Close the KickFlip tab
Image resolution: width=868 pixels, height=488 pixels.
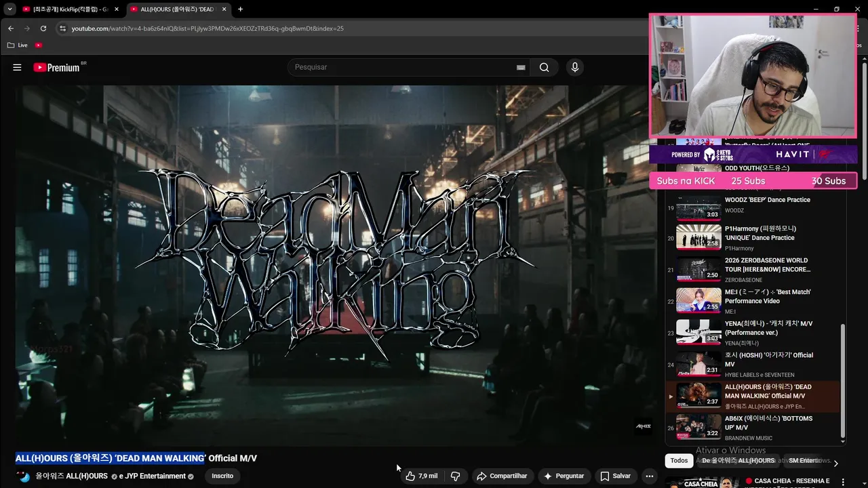tap(116, 9)
